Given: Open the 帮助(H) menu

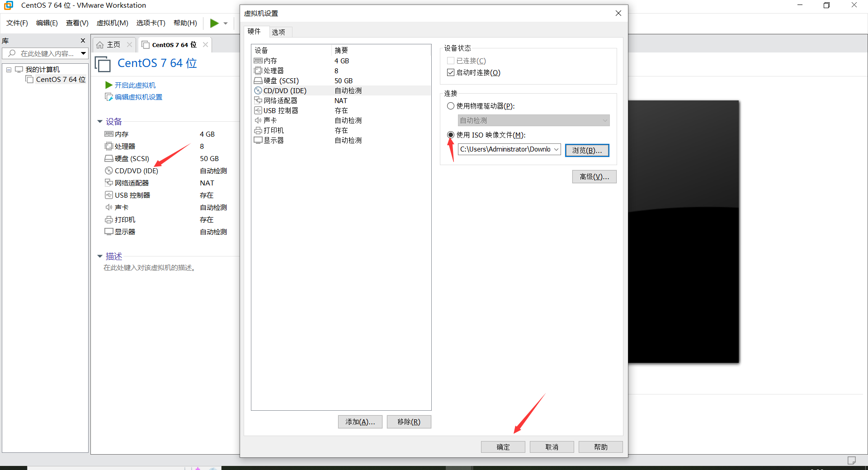Looking at the screenshot, I should (185, 23).
